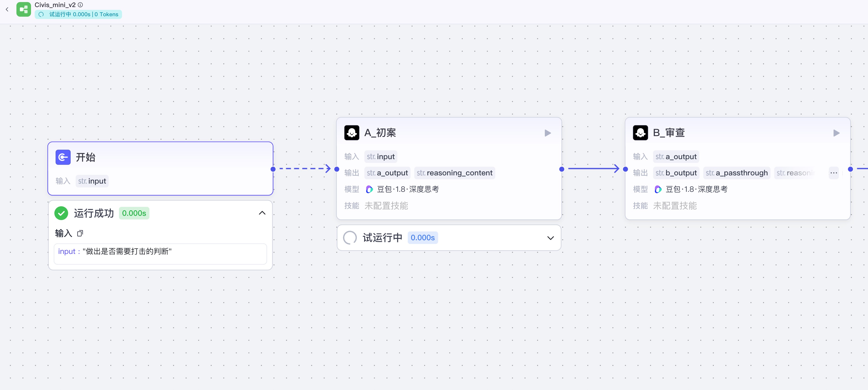Screen dimensions: 868x390
Task: Click the input value field in result panel
Action: [x=160, y=253]
